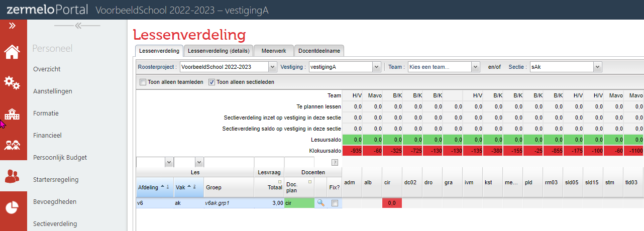Open the Sectie dropdown showing sAk
644x231 pixels.
[566, 67]
